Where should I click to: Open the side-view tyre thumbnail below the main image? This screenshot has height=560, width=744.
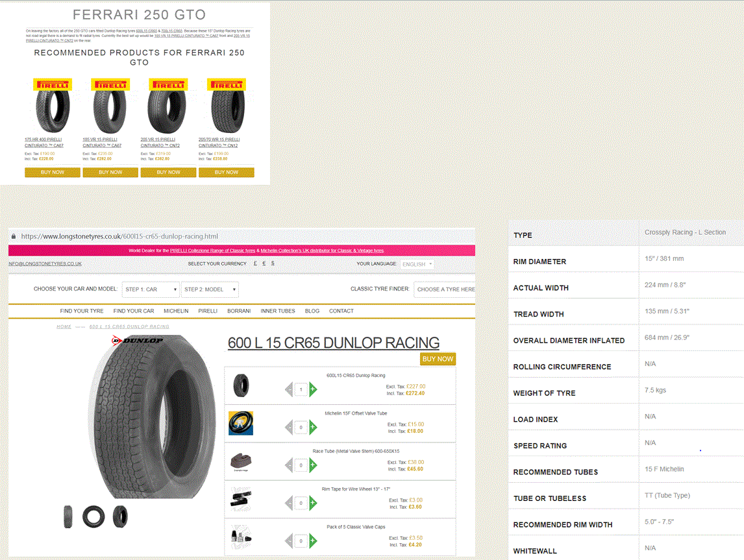pos(68,517)
